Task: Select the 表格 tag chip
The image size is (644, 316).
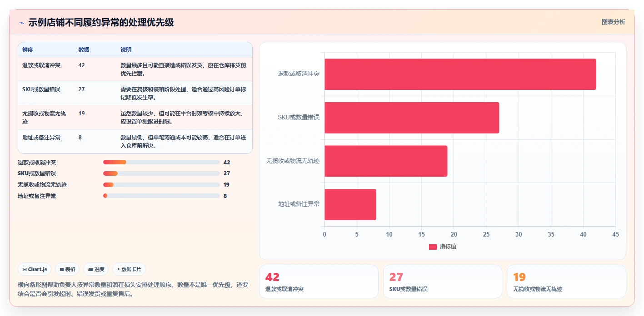Action: pos(67,269)
